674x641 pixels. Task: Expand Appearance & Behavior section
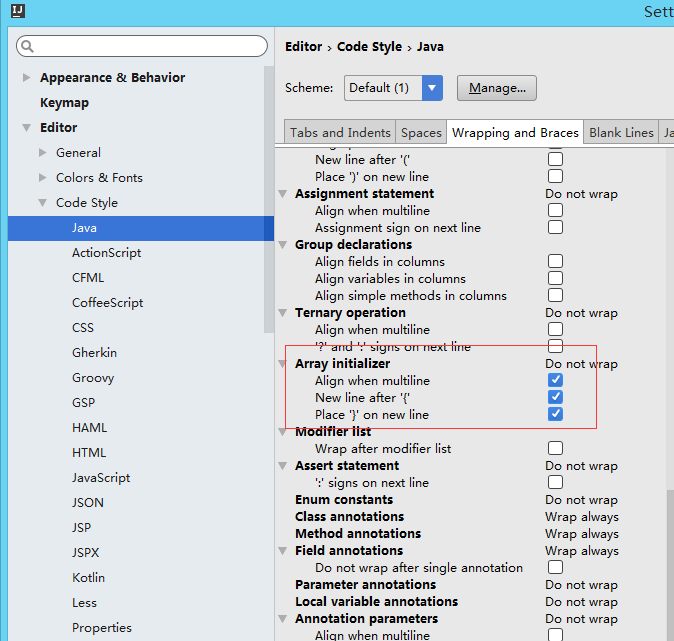26,77
